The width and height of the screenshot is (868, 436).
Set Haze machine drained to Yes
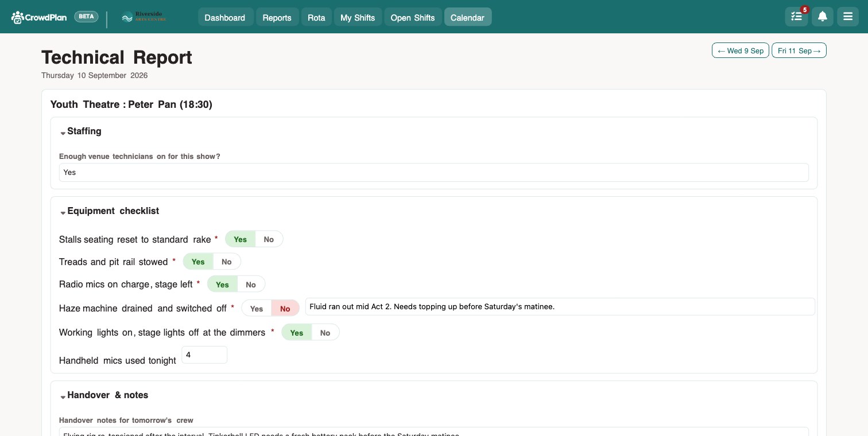(x=257, y=309)
